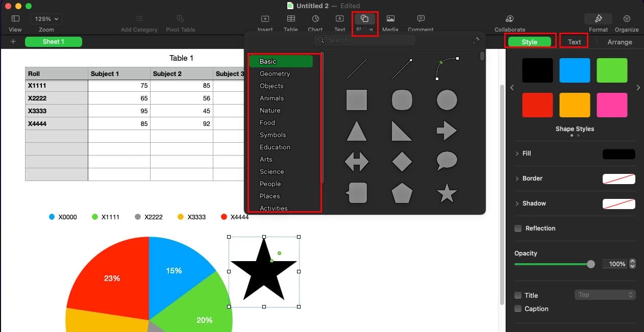Select the Geometry shape category
Screen dimensions: 644x332
point(275,73)
